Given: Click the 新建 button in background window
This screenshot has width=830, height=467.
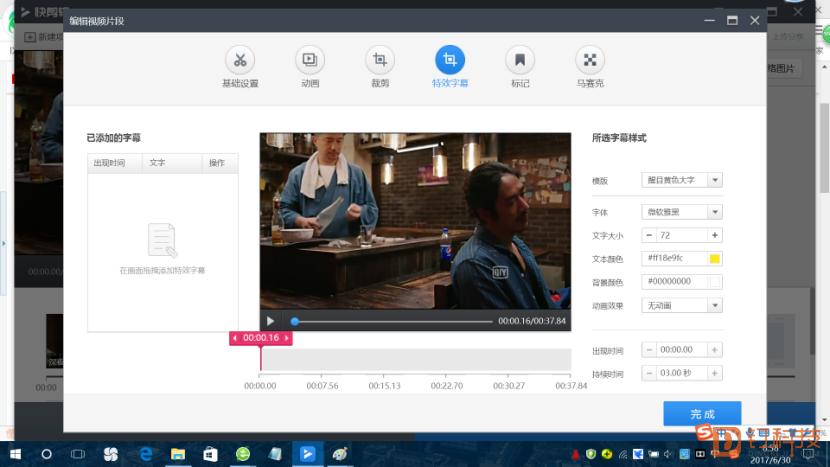Looking at the screenshot, I should [x=43, y=37].
